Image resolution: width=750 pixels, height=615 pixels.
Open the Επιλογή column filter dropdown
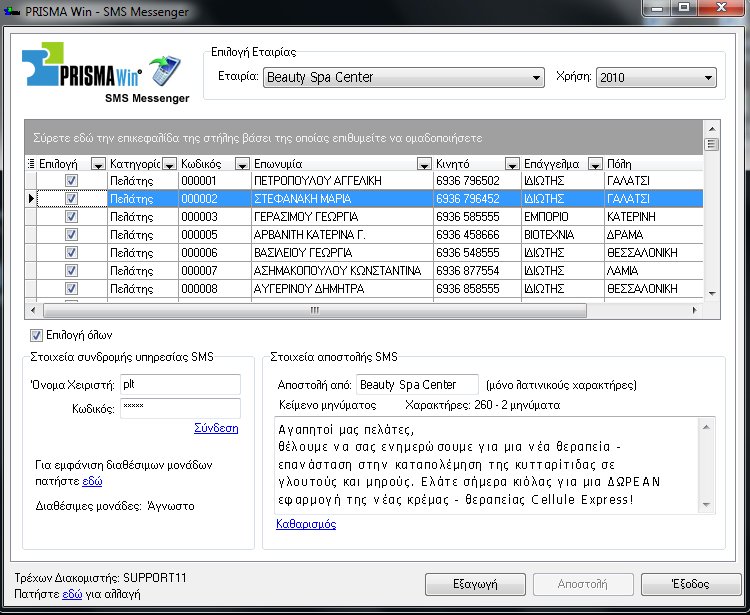(98, 165)
